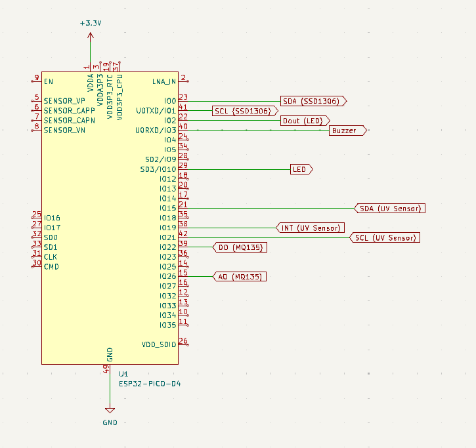
Task: Click the SENSOR_VP pin label
Action: (64, 101)
